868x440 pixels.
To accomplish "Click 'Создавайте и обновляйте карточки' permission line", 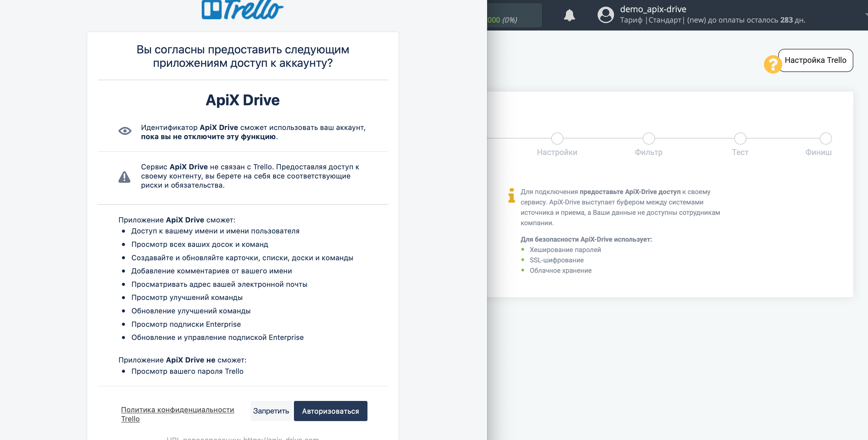I will coord(242,258).
